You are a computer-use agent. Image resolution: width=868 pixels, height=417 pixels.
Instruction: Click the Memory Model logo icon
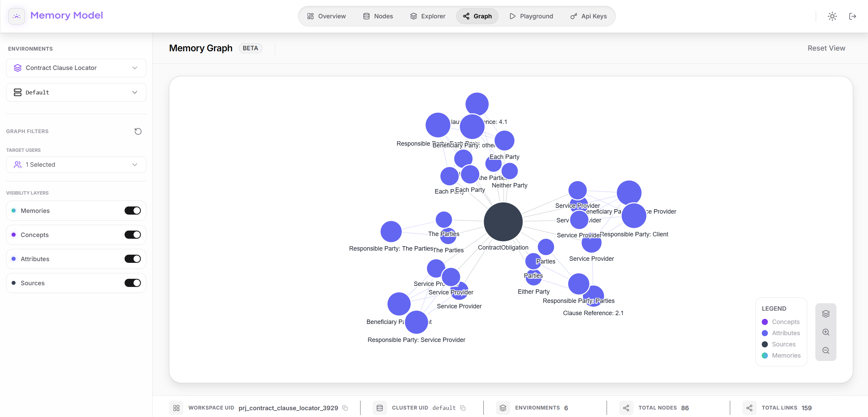(x=16, y=16)
